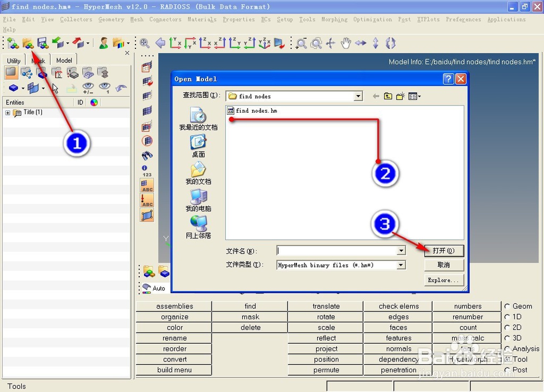Click the up one folder level icon
The image size is (544, 392).
[x=388, y=96]
